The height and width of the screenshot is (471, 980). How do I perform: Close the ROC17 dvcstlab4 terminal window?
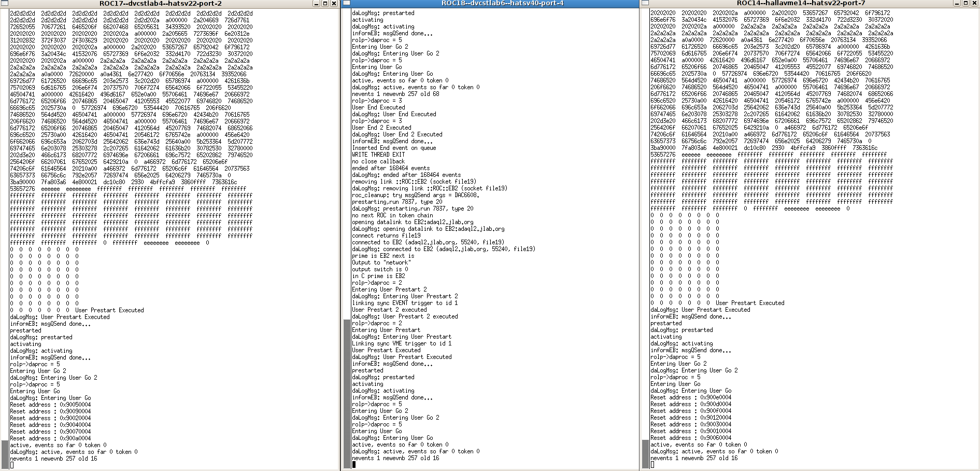click(x=334, y=4)
